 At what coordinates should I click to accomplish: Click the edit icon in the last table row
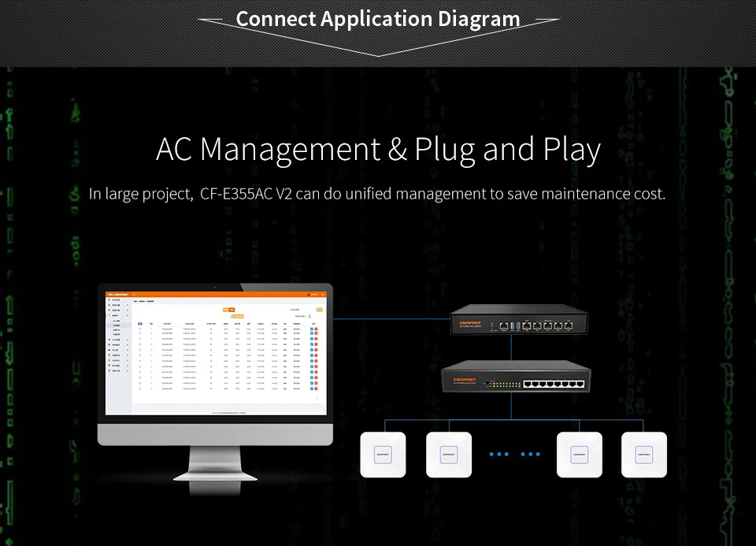(311, 388)
